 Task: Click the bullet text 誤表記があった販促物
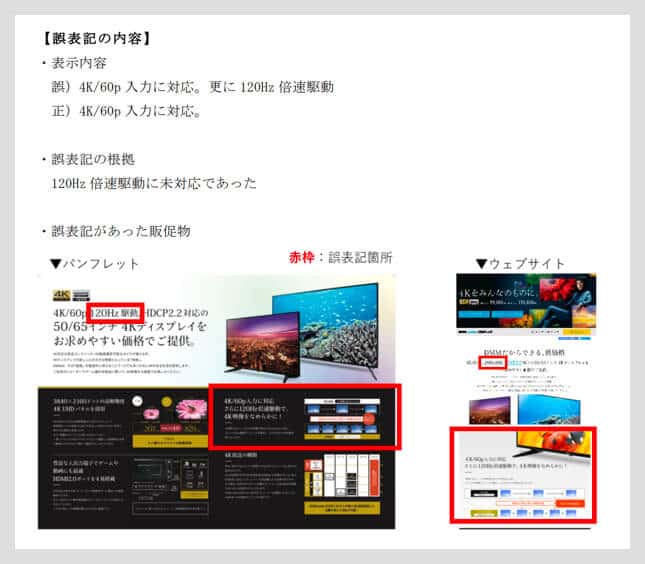tap(121, 231)
